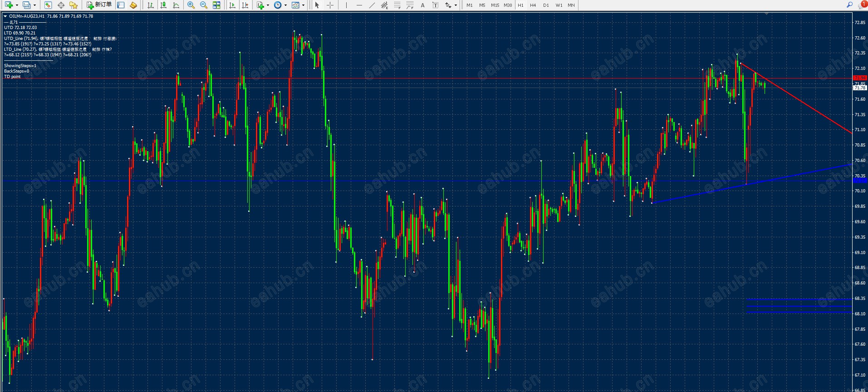This screenshot has width=868, height=392.
Task: Zoom in on the chart
Action: (191, 5)
